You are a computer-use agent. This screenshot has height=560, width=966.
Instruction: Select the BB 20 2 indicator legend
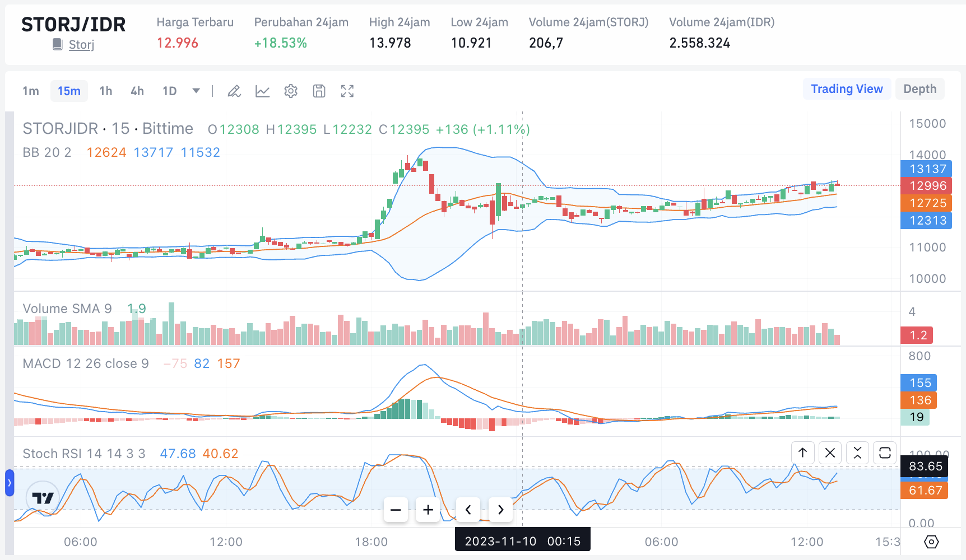click(47, 152)
